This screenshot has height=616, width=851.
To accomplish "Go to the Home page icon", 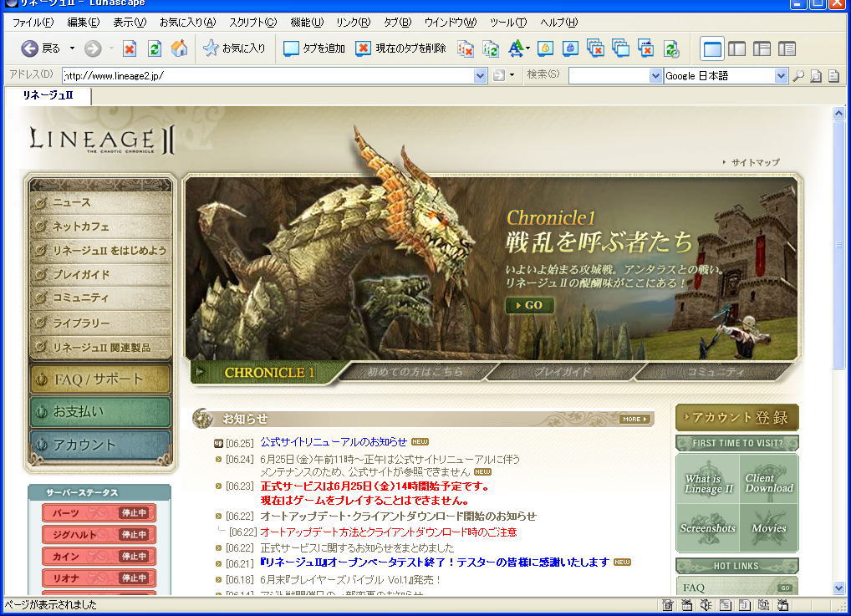I will pyautogui.click(x=179, y=48).
